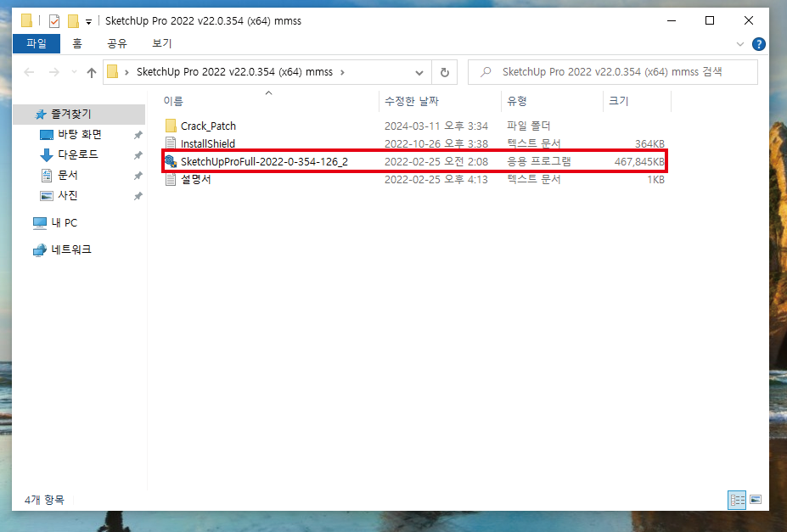
Task: Select 내 PC in the navigation pane
Action: coord(65,222)
